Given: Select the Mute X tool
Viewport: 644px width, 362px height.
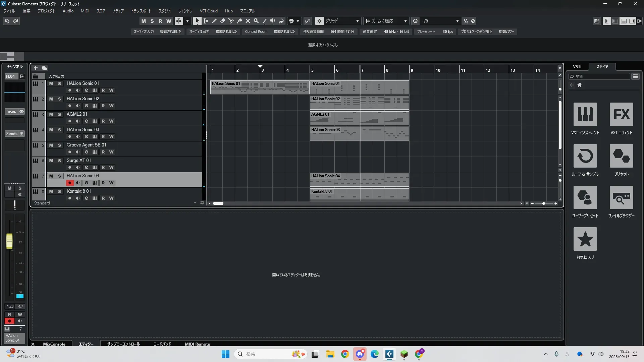Looking at the screenshot, I should (248, 21).
